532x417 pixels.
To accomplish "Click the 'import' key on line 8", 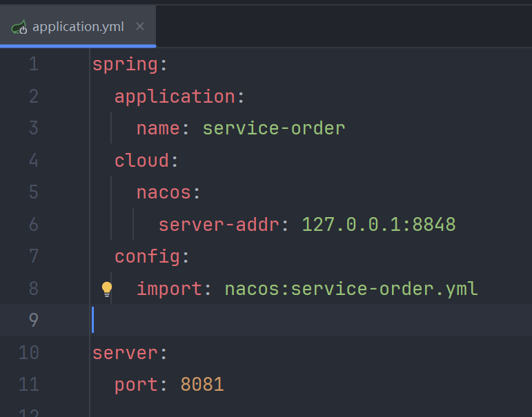I will coord(169,289).
